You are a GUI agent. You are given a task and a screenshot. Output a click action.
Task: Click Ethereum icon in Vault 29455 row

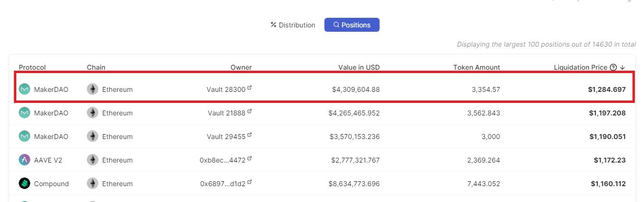pos(93,136)
